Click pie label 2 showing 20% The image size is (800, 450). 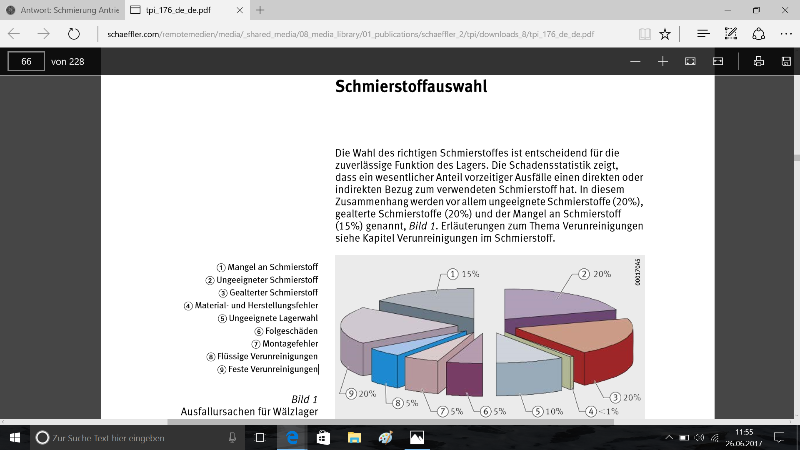[x=595, y=274]
